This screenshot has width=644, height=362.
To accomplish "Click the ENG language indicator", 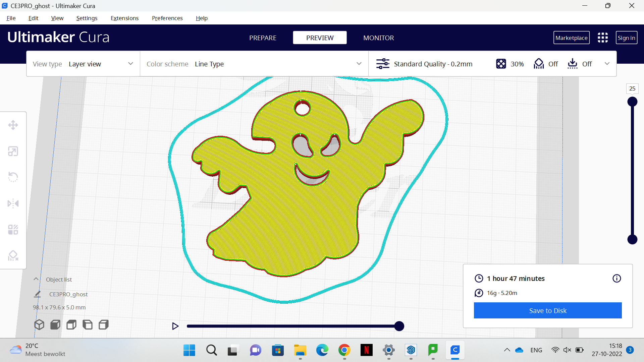I will pos(536,350).
